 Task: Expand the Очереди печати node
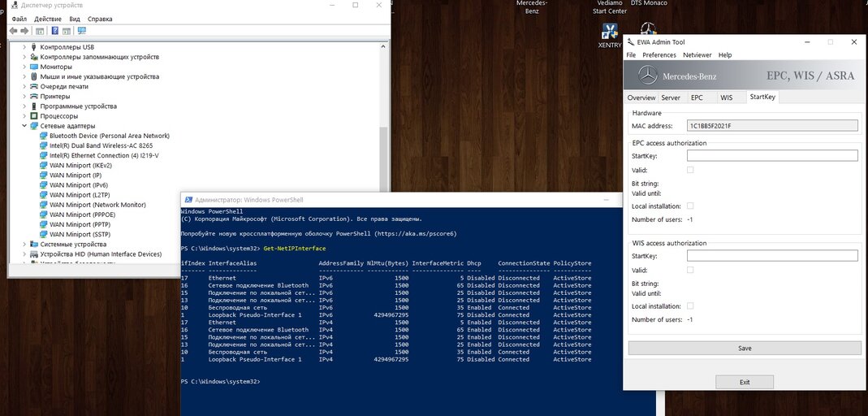click(24, 86)
